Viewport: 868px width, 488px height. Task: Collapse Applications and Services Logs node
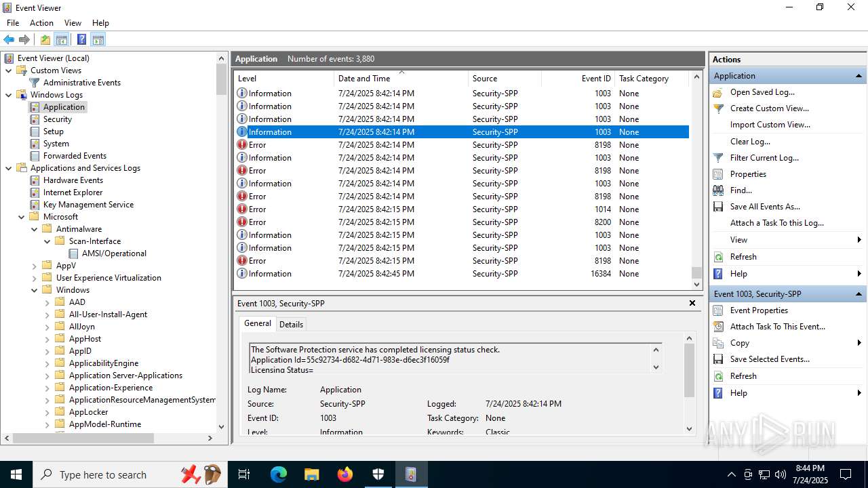click(9, 168)
